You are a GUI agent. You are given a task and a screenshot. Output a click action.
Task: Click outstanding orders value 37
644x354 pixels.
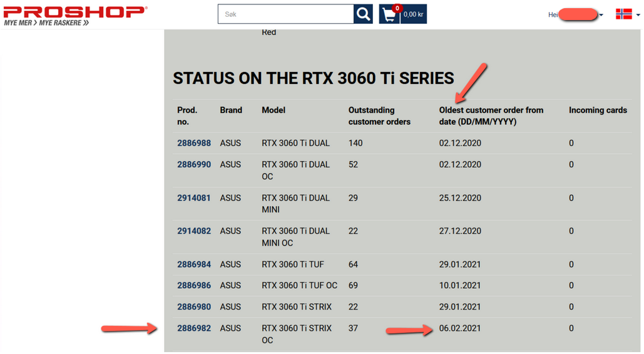[353, 328]
